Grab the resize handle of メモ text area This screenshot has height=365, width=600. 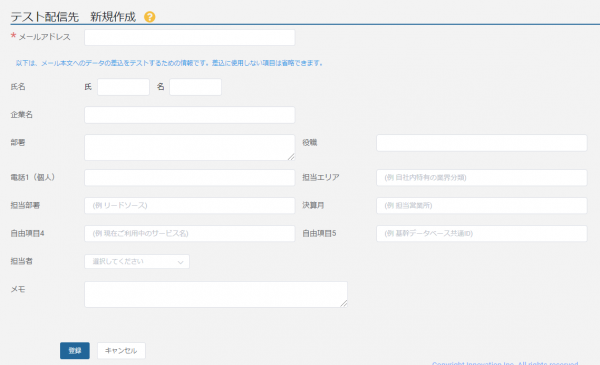click(x=344, y=303)
